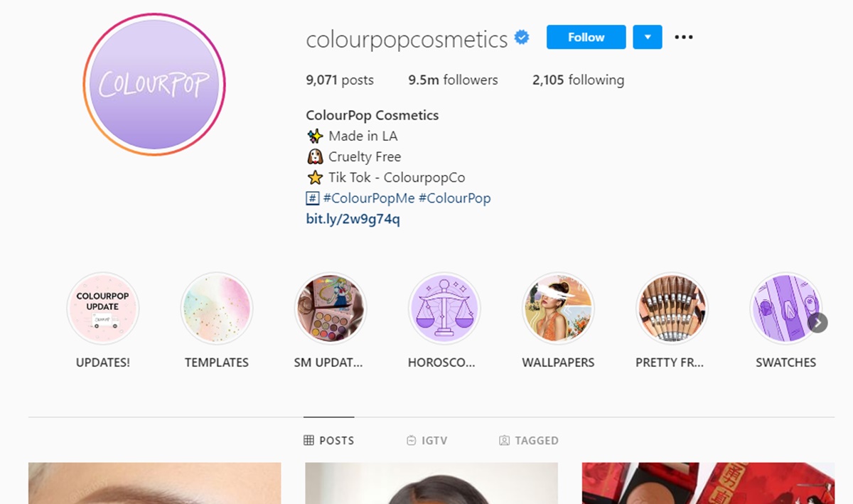Screen dimensions: 853x504
Task: Open the ColourPop profile picture story
Action: [154, 85]
